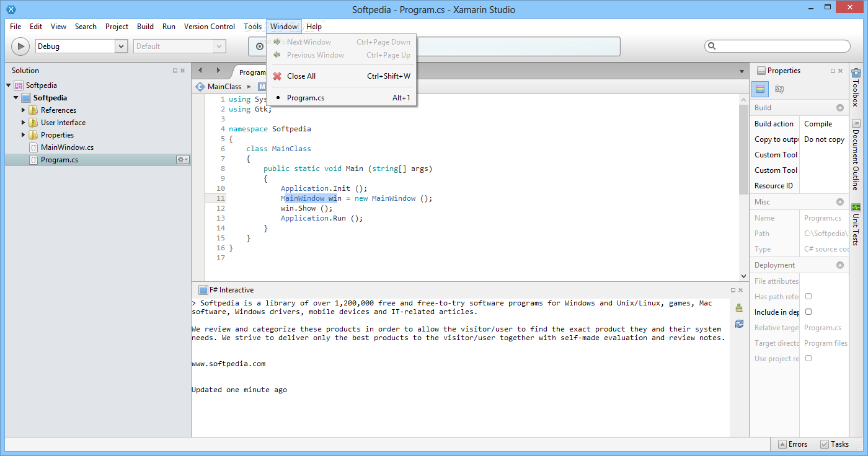This screenshot has height=456, width=868.
Task: Collapse the Build section in Properties
Action: point(840,108)
